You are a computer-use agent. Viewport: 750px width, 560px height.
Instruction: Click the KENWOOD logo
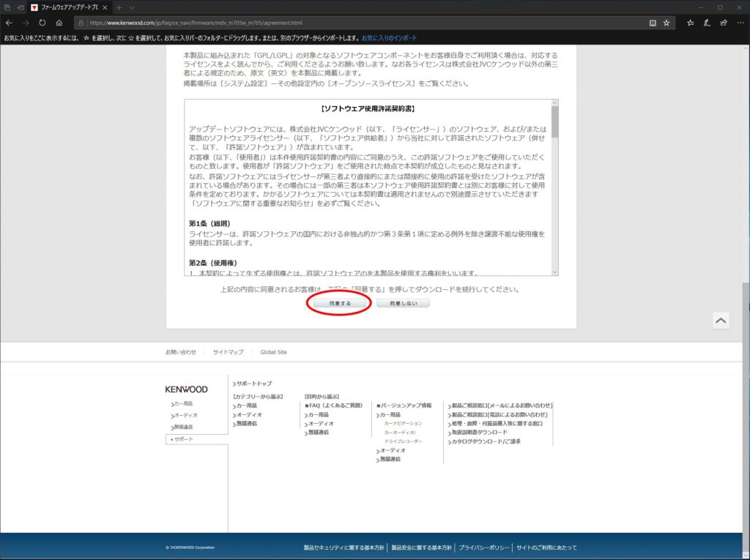(x=187, y=389)
